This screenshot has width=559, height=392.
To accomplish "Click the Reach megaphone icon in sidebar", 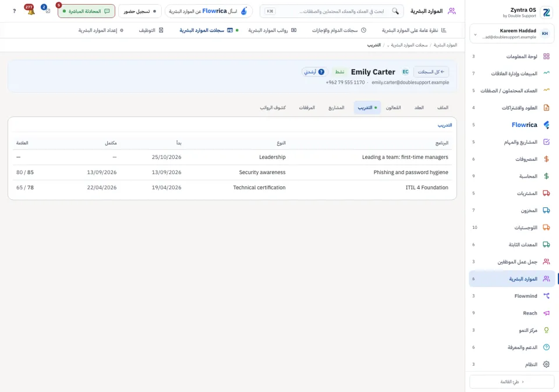I will click(546, 313).
